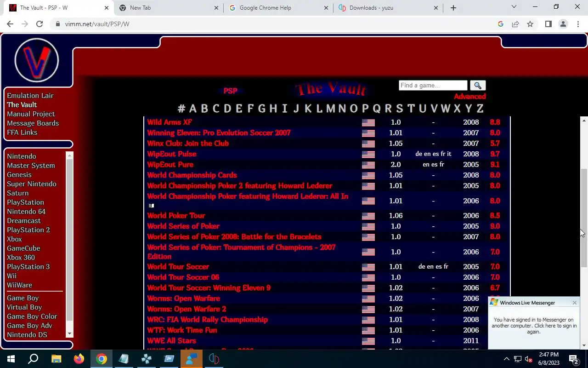The image size is (588, 368).
Task: Open the Chrome side panel icon
Action: coord(548,24)
